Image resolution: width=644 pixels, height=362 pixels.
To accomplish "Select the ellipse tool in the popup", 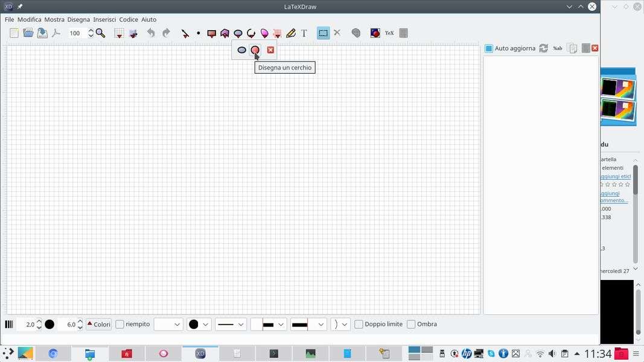I will pyautogui.click(x=241, y=50).
